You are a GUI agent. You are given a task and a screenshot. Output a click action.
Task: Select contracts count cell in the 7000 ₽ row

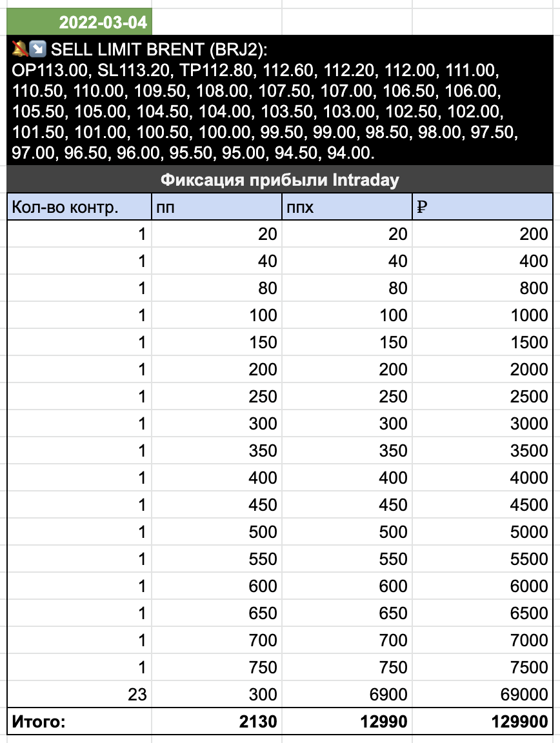click(x=79, y=640)
